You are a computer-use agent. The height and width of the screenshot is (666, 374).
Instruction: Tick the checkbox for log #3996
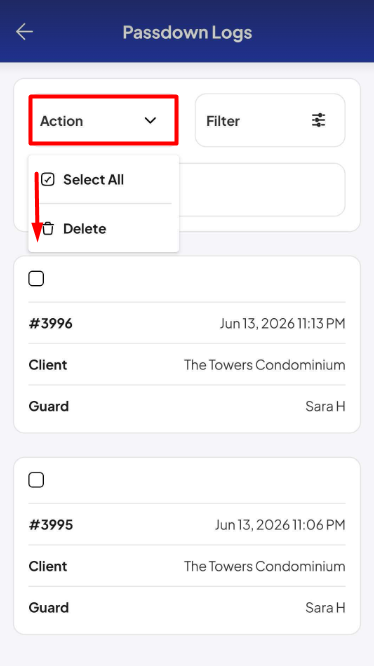click(36, 279)
